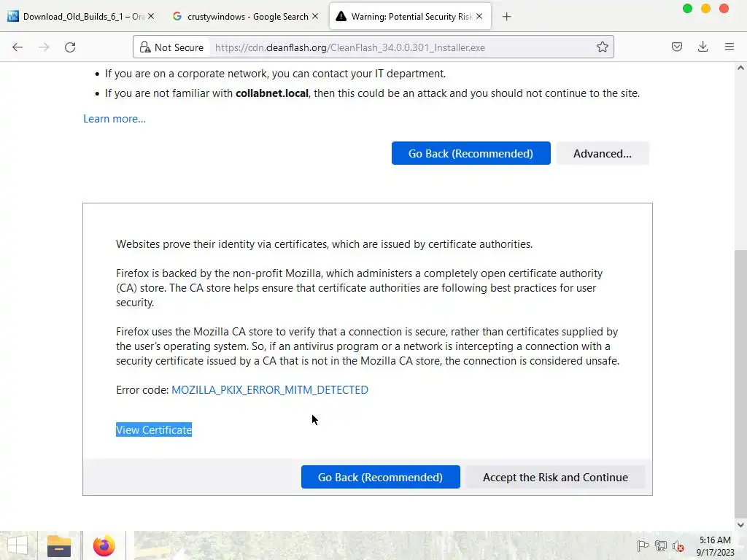Open the Firefox hamburger menu

coord(729,47)
